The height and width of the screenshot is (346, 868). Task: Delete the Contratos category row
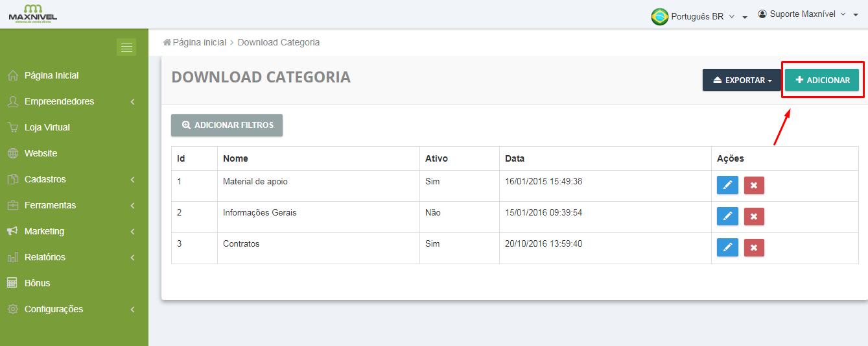tap(754, 247)
